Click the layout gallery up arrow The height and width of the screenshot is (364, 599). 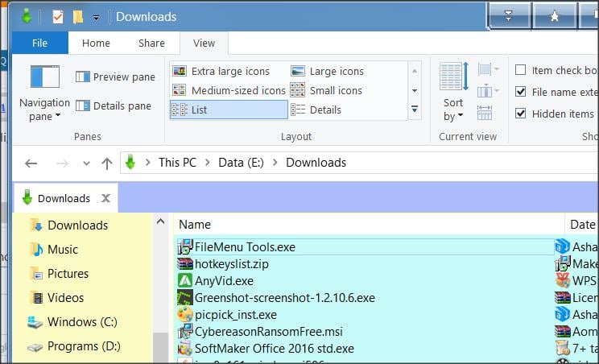click(x=415, y=71)
